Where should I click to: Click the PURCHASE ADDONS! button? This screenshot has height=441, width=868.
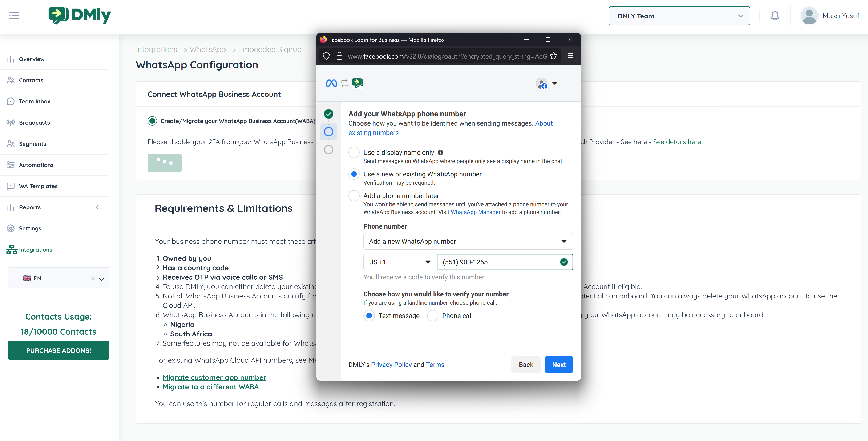coord(58,350)
